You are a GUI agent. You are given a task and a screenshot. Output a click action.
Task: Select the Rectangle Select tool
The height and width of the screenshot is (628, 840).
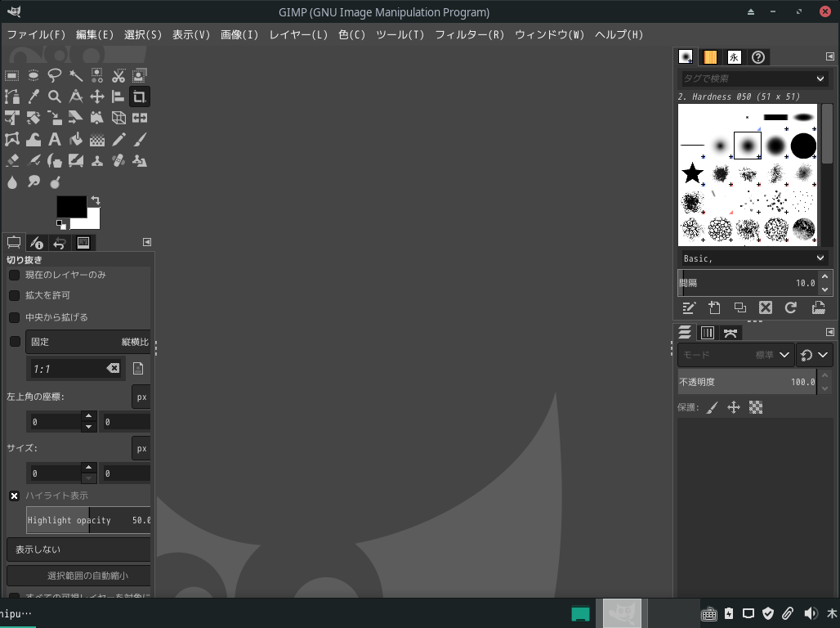coord(11,75)
